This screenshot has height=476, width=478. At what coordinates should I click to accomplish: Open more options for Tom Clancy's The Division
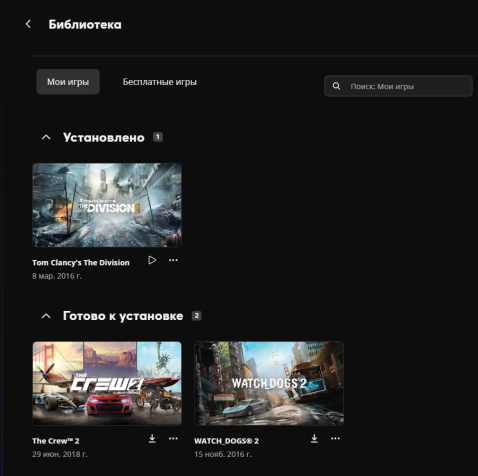pos(173,260)
